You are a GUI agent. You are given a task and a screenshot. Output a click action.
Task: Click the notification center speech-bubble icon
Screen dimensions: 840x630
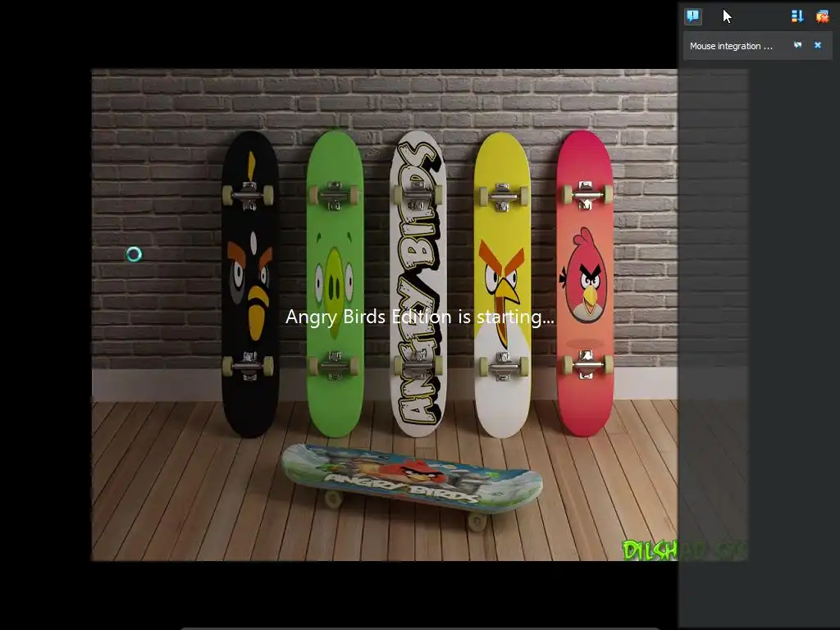[692, 16]
